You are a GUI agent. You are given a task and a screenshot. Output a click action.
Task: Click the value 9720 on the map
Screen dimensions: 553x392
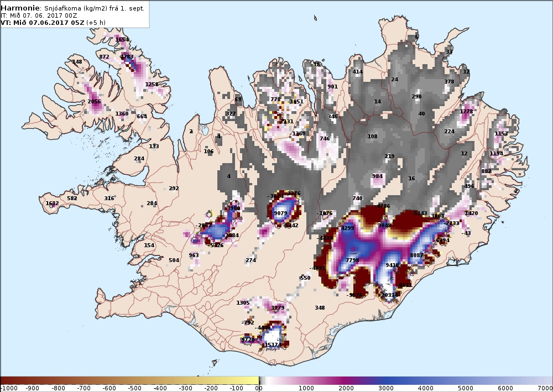coord(248,340)
